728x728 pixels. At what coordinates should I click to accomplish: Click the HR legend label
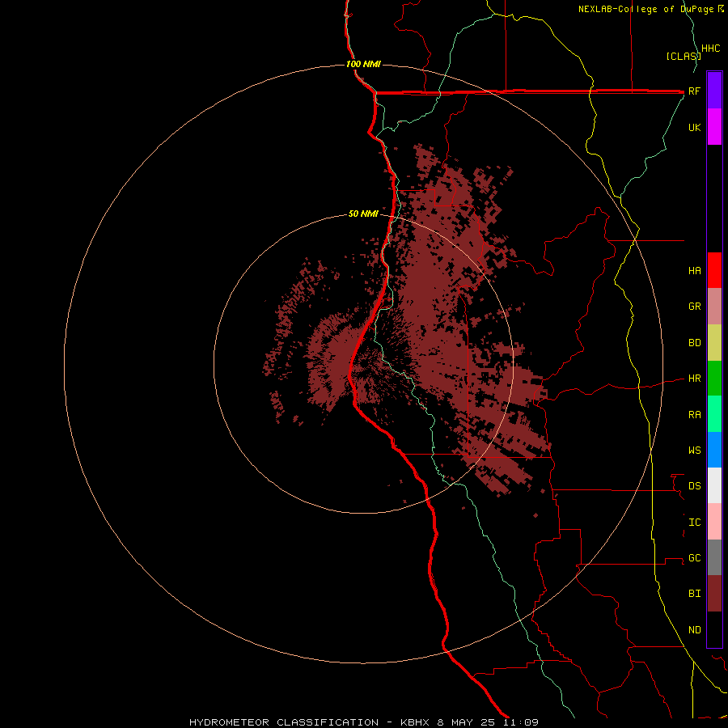coord(694,379)
